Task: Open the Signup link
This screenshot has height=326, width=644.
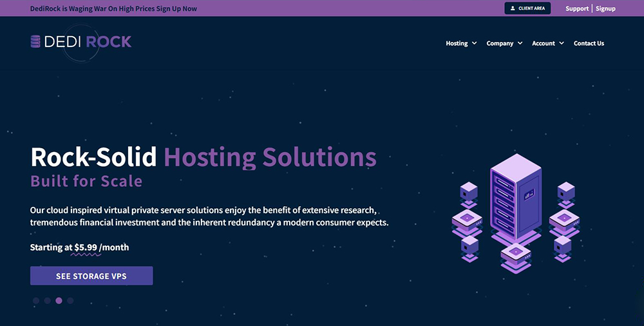Action: 605,8
